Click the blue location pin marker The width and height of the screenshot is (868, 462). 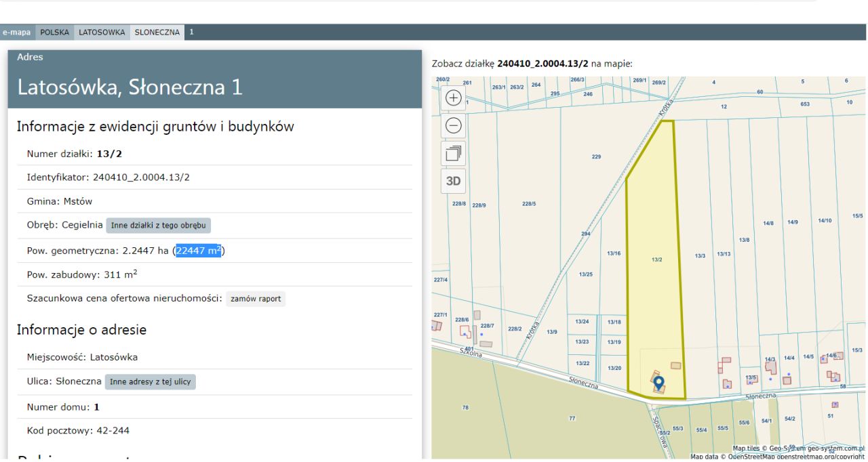658,384
